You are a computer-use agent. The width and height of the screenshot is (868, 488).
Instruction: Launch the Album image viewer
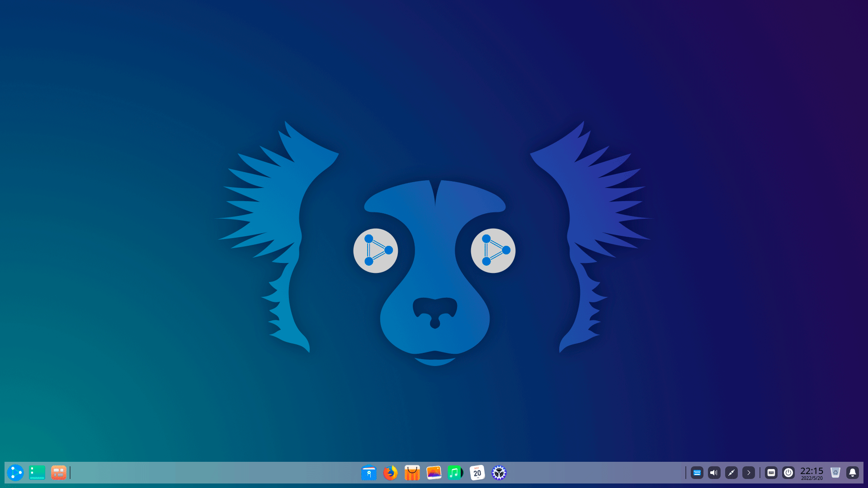pyautogui.click(x=434, y=473)
